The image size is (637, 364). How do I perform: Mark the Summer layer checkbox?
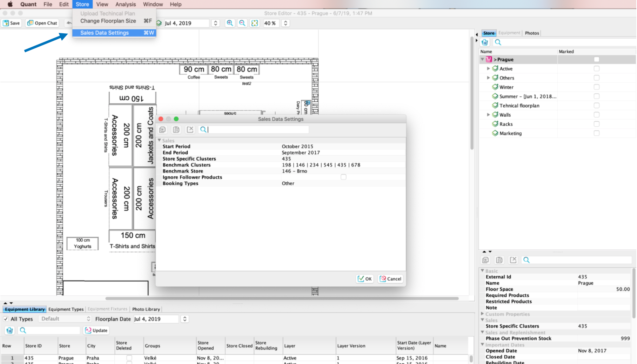tap(596, 96)
